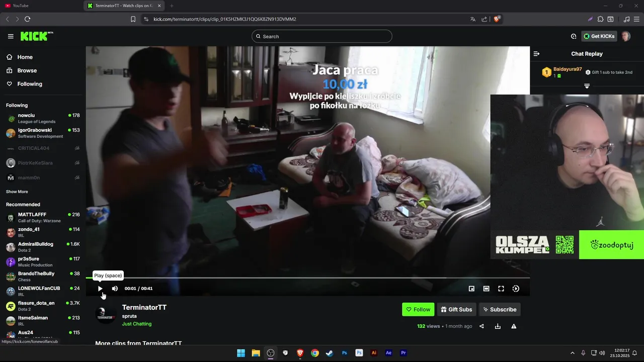This screenshot has height=362, width=644.
Task: Share page link with browser share icon
Action: pyautogui.click(x=484, y=19)
